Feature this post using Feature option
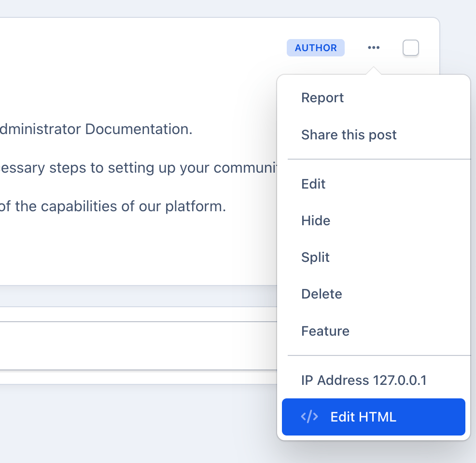Screen dimensions: 476x463 click(x=325, y=331)
